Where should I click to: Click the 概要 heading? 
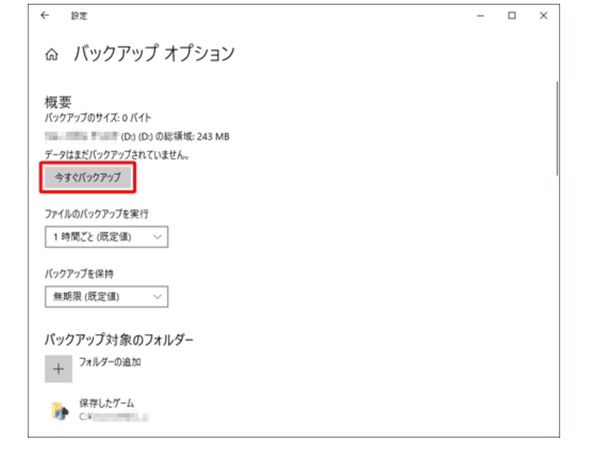click(x=58, y=102)
